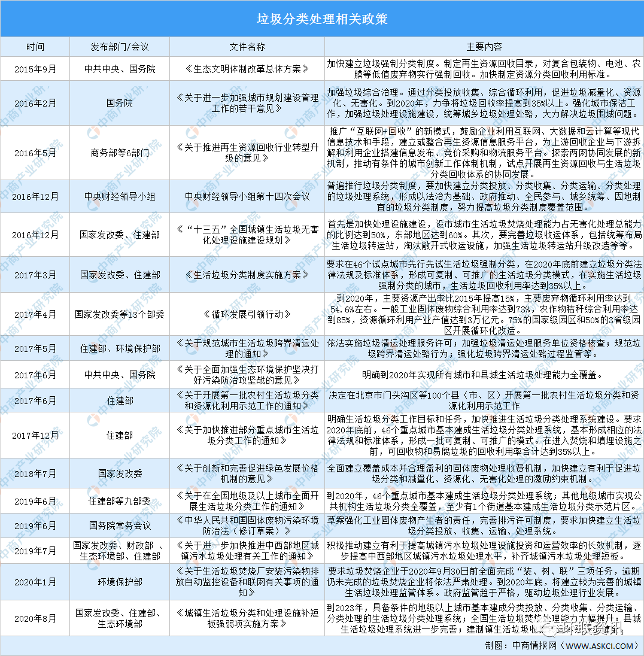Click the 住建部等九部委 department cell
Image resolution: width=644 pixels, height=656 pixels.
point(120,501)
